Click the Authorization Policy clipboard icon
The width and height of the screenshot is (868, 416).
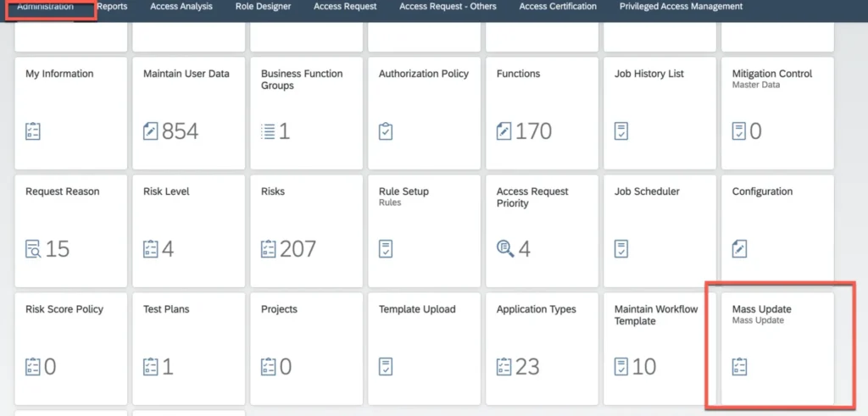pos(386,131)
